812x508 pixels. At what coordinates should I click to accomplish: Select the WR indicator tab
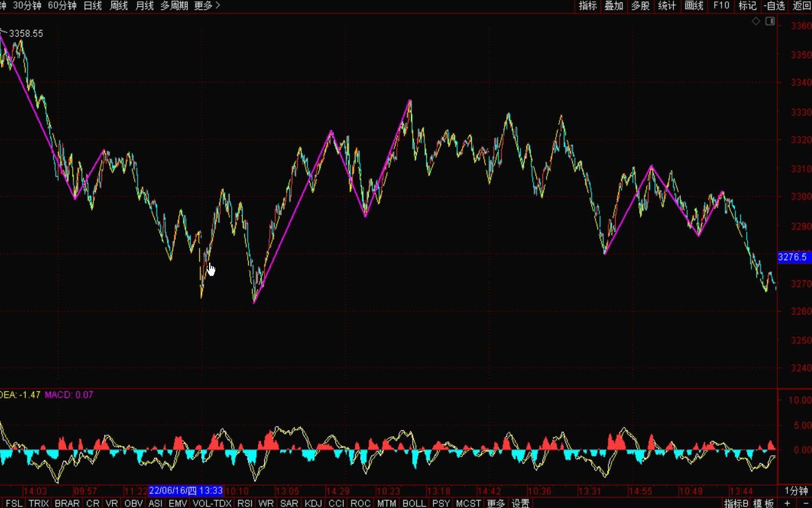[x=266, y=503]
